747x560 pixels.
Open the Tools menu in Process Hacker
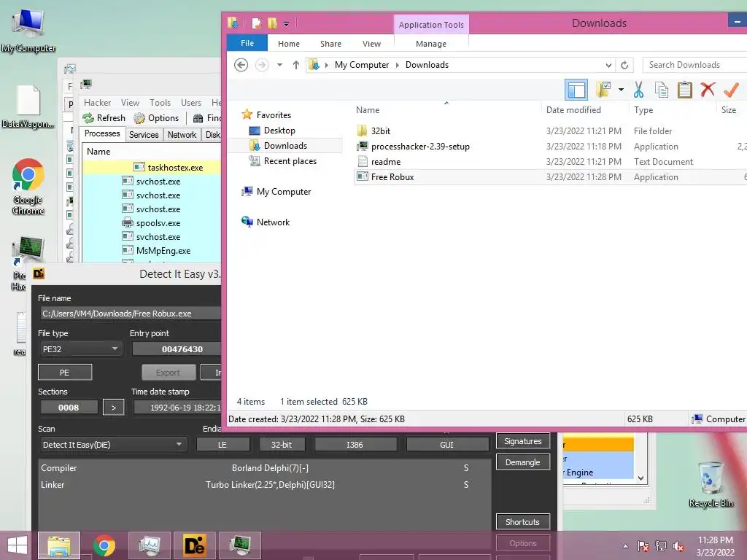(160, 103)
